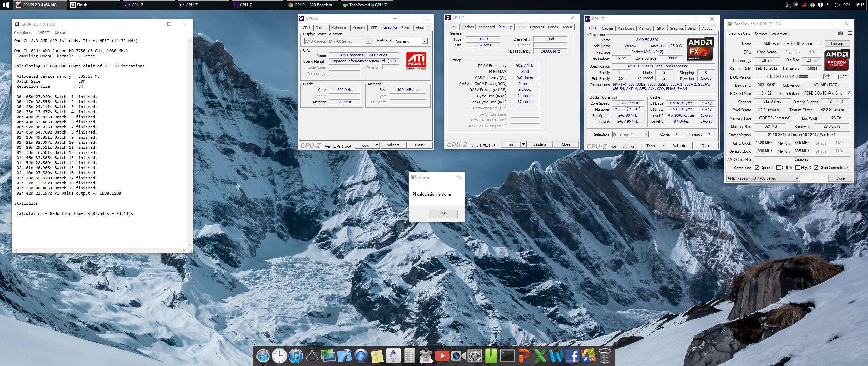The width and height of the screenshot is (868, 366).
Task: Expand Tools arrow in CPU-Z Graphics window
Action: click(x=376, y=145)
